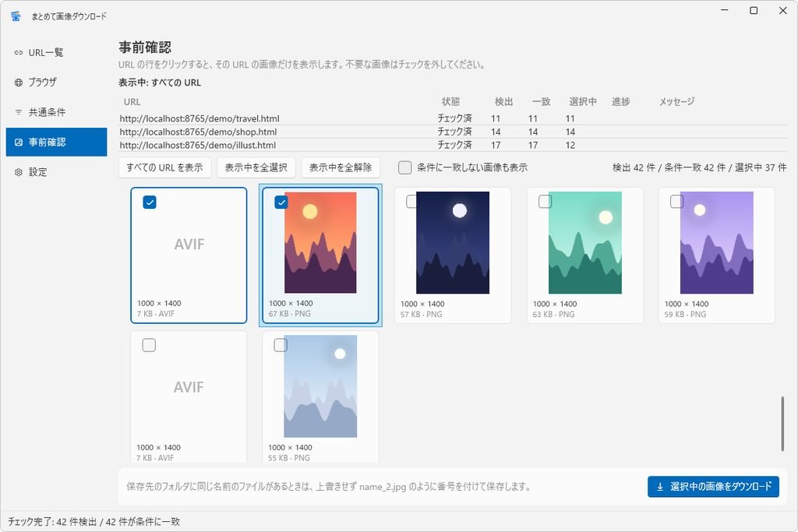Select the travel.html URL row

453,118
